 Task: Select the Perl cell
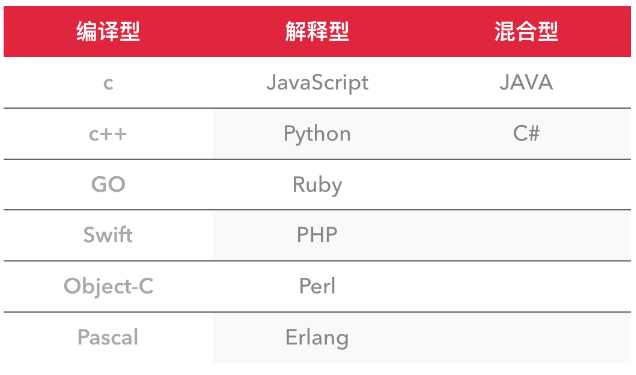point(317,286)
